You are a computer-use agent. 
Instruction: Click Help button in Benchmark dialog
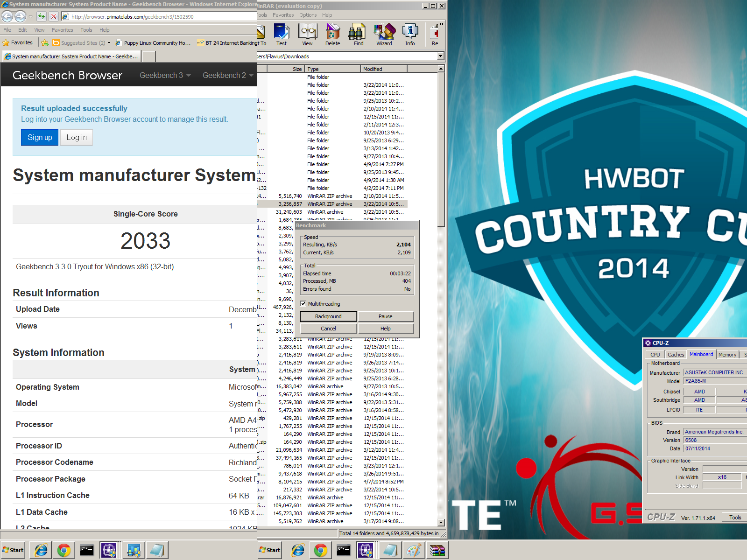pyautogui.click(x=385, y=329)
